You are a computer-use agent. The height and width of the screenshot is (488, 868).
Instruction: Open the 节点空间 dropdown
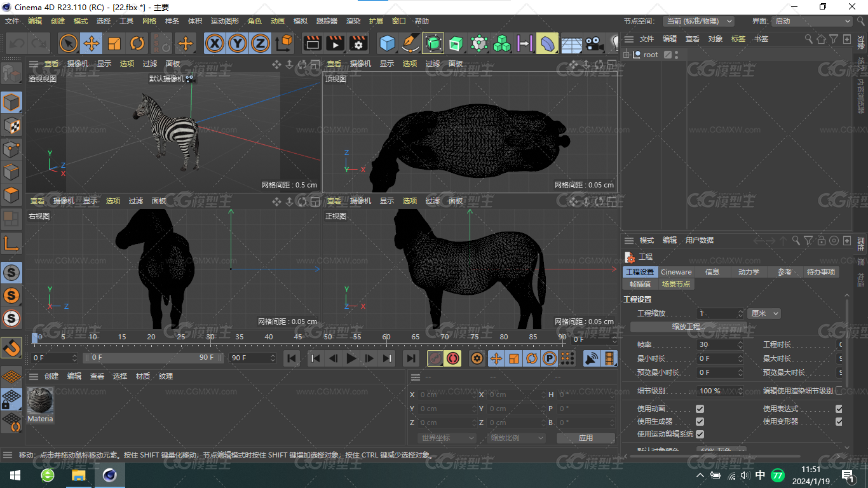tap(698, 21)
